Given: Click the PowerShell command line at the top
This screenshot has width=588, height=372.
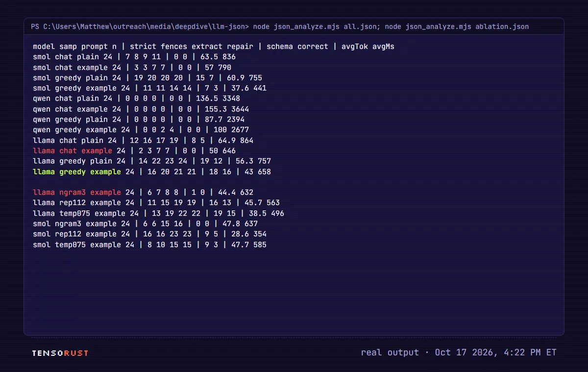Looking at the screenshot, I should coord(280,26).
